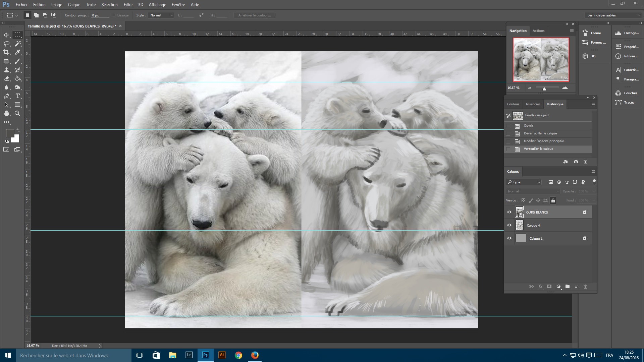Hide the Calque 1 layer
The height and width of the screenshot is (362, 644).
(x=509, y=238)
